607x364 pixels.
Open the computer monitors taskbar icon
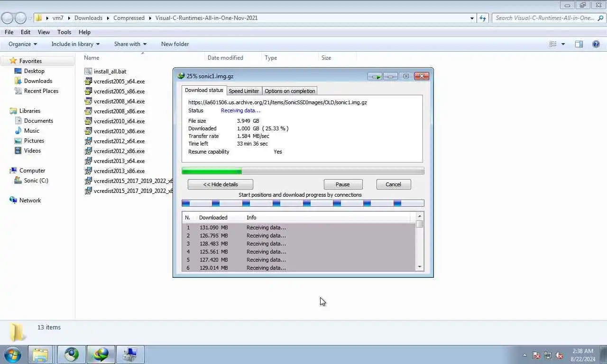(130, 355)
